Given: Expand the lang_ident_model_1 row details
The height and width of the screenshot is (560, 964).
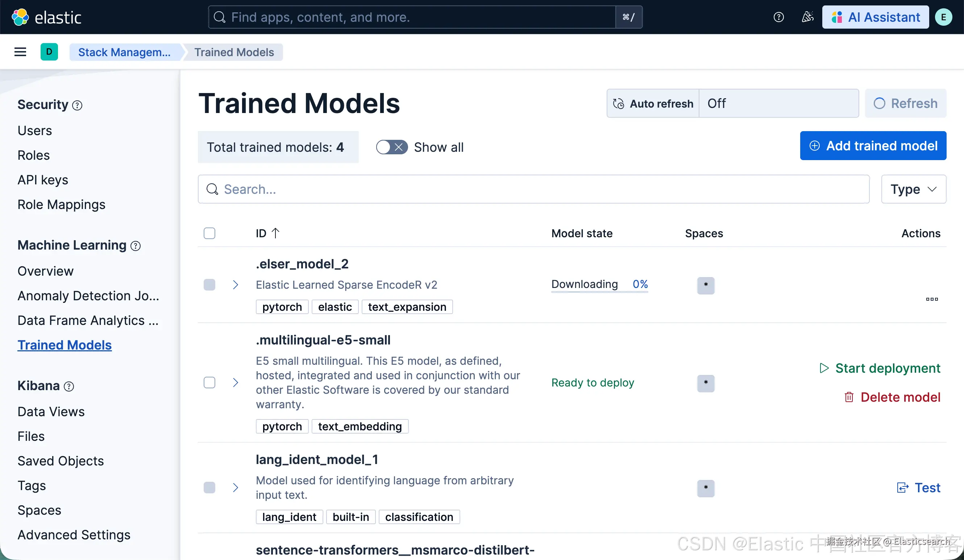Looking at the screenshot, I should click(236, 488).
